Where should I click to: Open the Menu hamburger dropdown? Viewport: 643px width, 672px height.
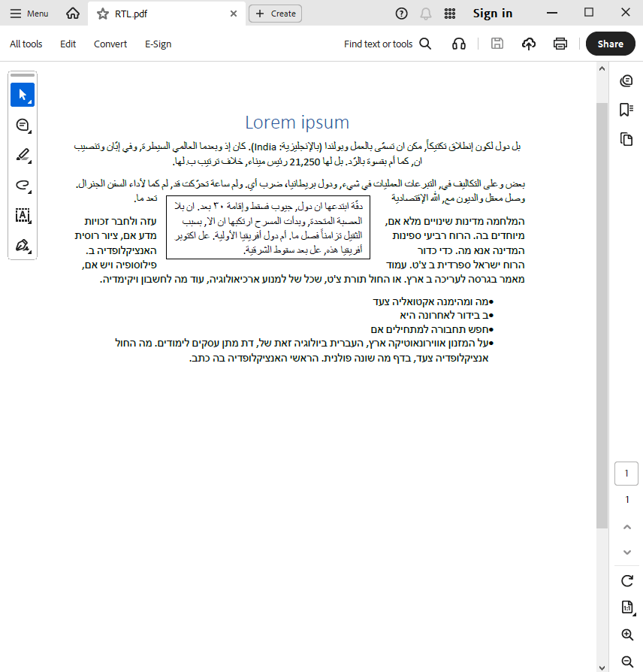[29, 14]
